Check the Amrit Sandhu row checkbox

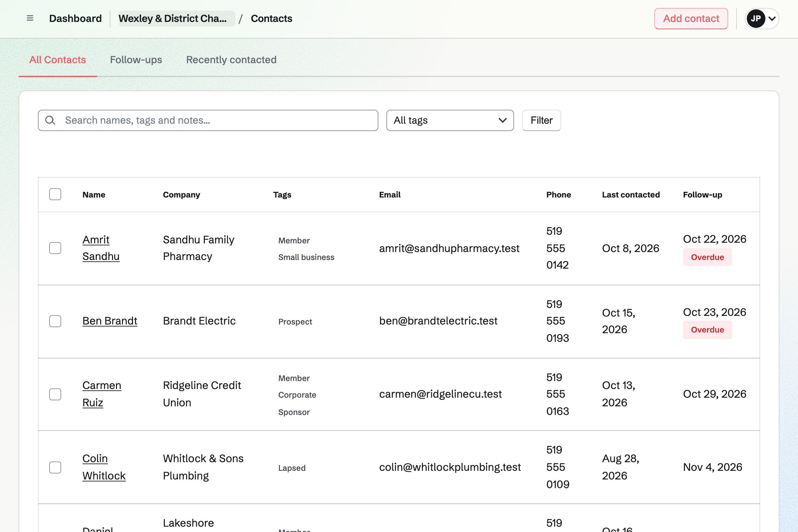pos(55,248)
